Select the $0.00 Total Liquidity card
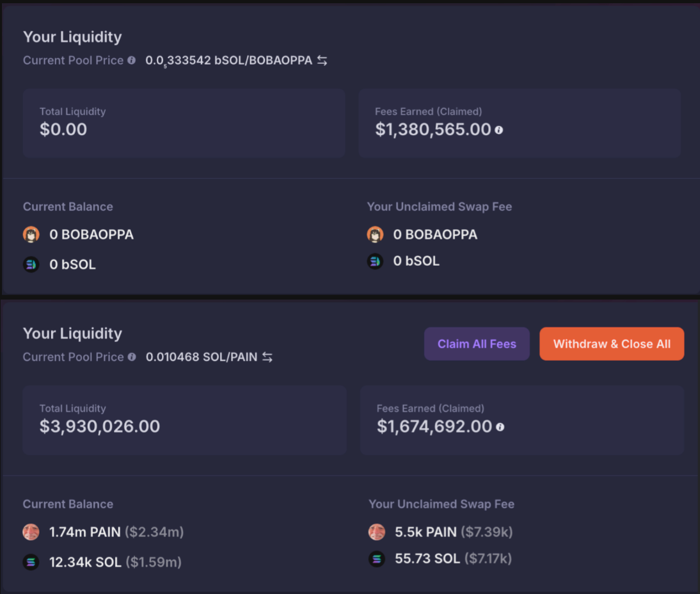Viewport: 700px width, 594px height. click(x=184, y=123)
